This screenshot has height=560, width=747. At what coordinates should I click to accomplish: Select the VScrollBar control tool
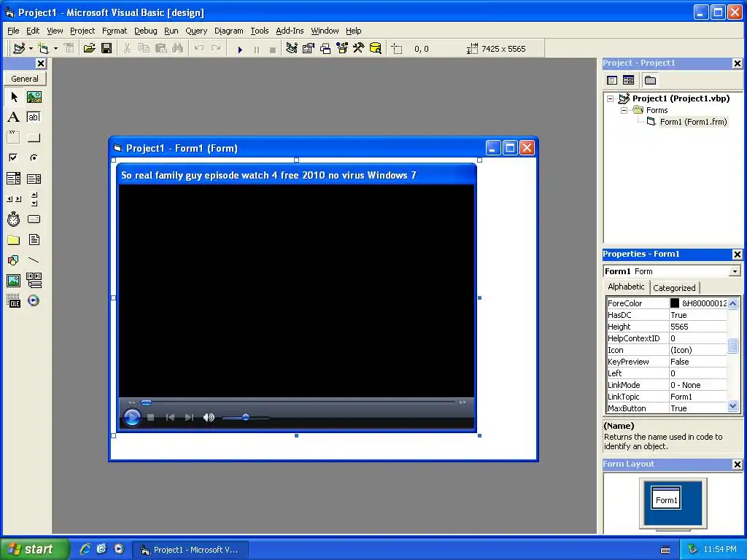[x=34, y=199]
